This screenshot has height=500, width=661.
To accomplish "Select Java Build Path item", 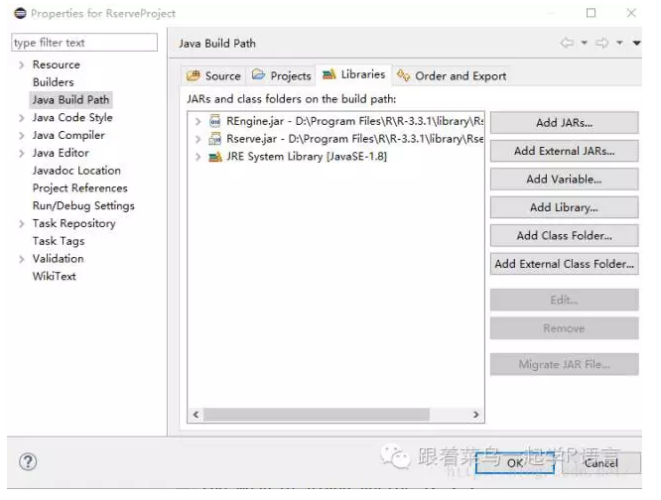I will [71, 100].
